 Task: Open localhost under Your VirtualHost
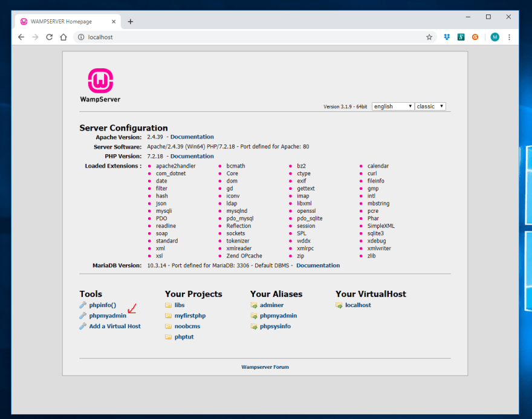coord(358,305)
